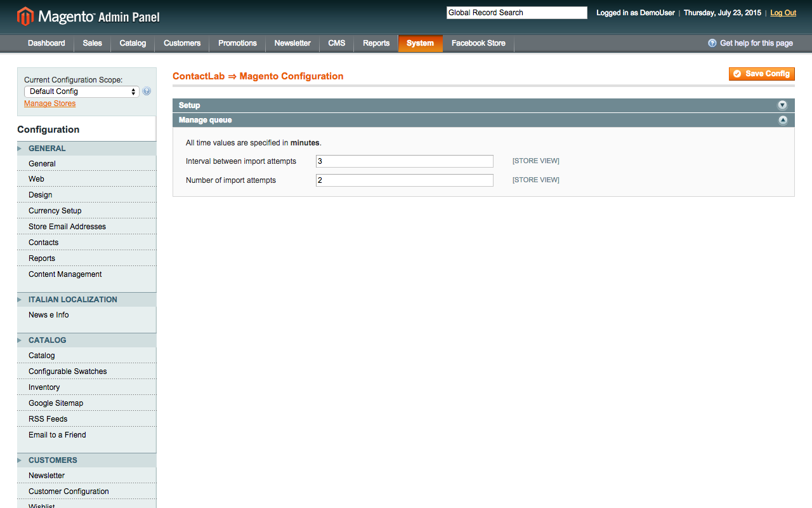Click the Manage queue header text

pyautogui.click(x=205, y=120)
